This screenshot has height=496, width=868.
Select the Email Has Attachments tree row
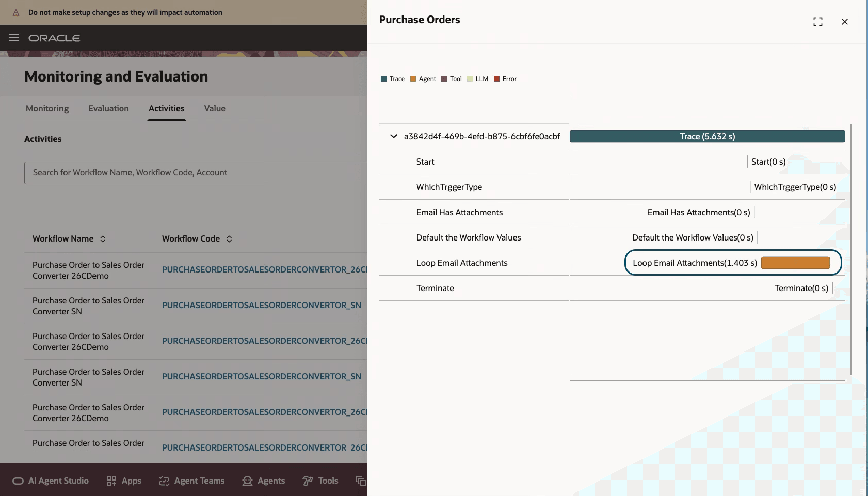pos(474,212)
